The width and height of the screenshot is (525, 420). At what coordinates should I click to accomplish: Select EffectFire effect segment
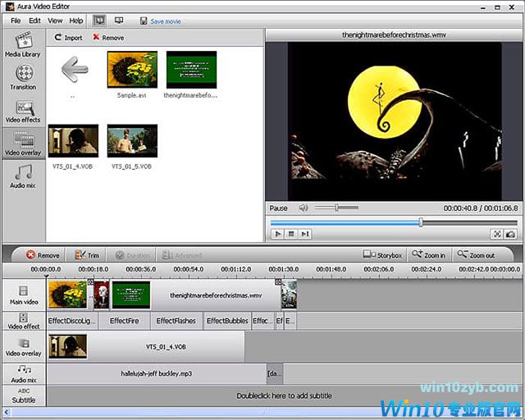(124, 321)
